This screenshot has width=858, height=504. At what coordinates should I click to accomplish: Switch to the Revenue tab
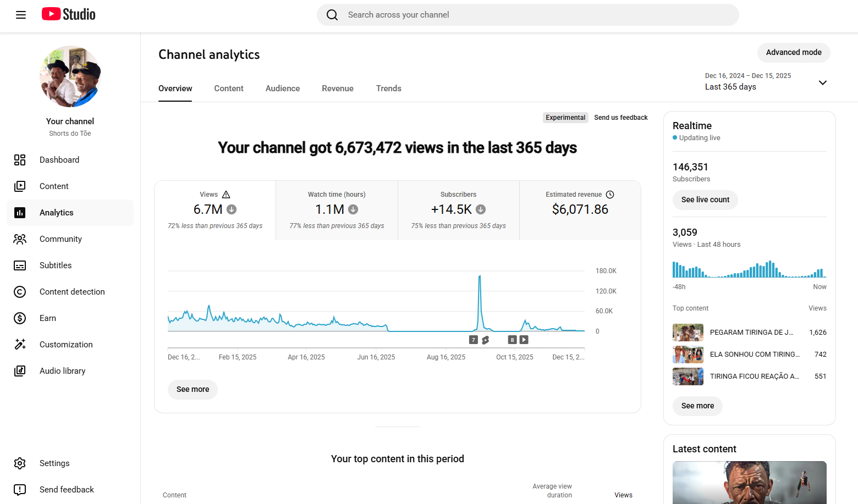point(338,88)
